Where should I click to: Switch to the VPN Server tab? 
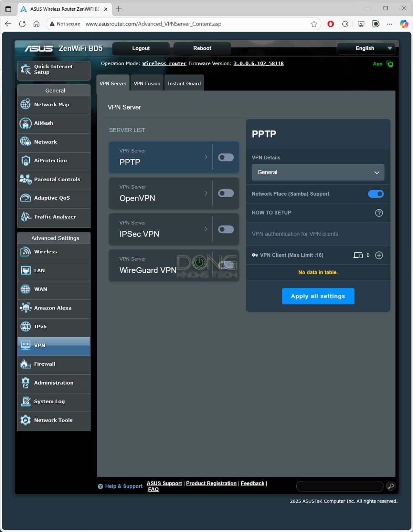tap(113, 83)
